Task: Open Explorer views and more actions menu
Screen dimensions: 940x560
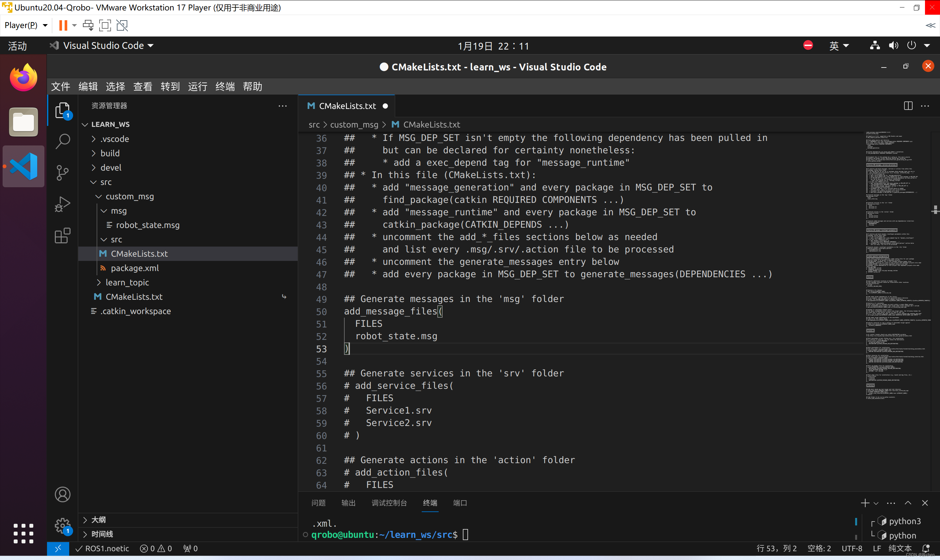Action: (x=282, y=106)
